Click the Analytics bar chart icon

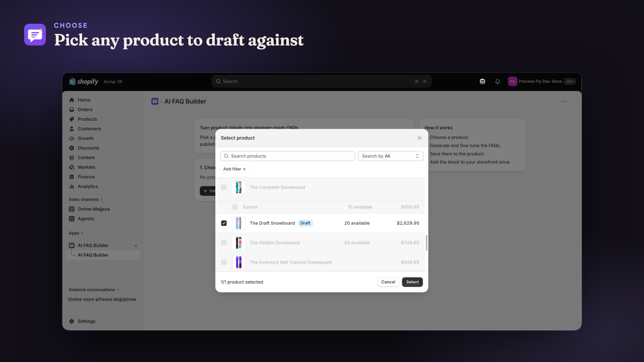[x=72, y=187]
